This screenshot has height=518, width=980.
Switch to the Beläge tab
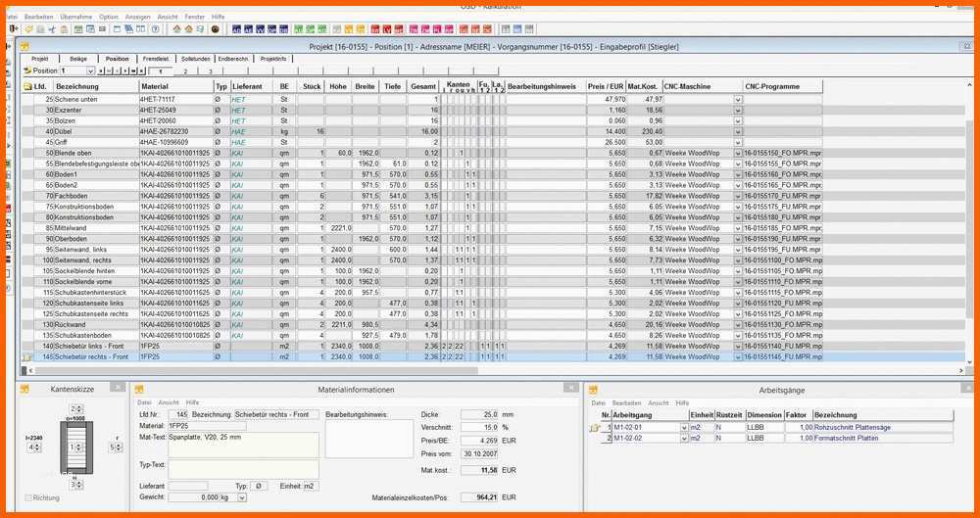[78, 59]
